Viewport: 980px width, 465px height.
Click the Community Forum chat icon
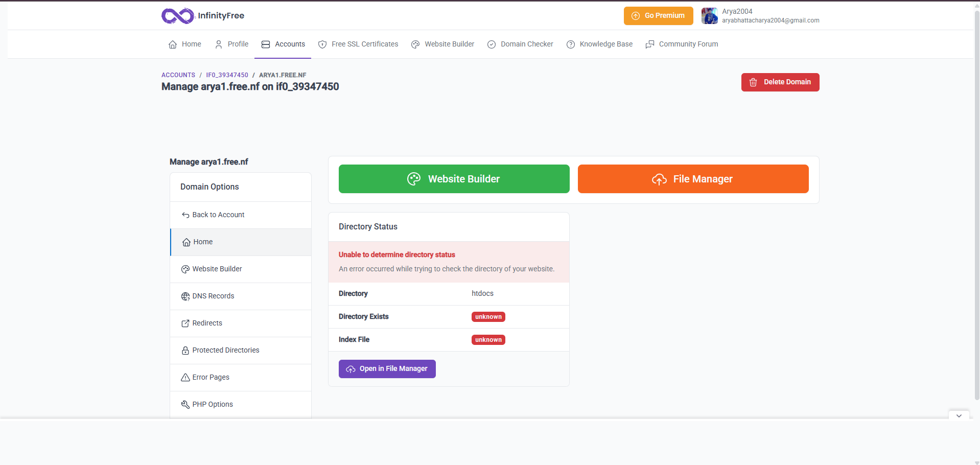tap(650, 44)
